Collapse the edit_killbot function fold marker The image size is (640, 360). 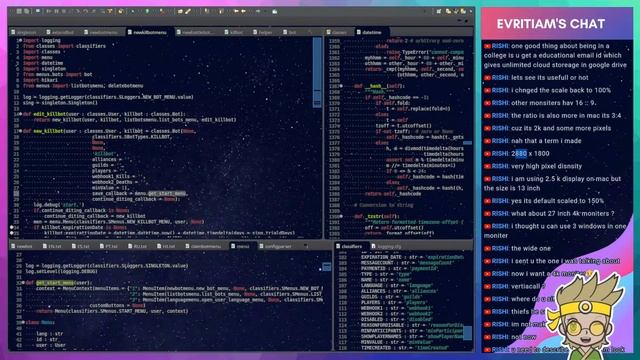click(20, 114)
